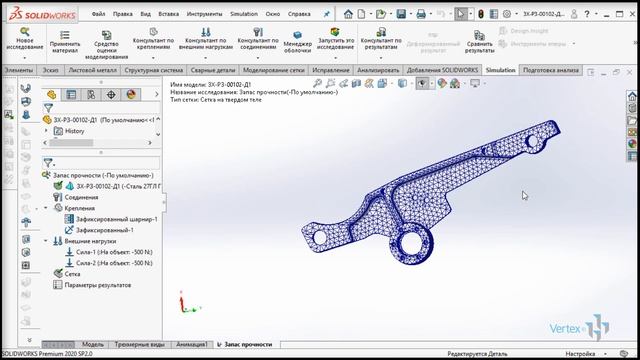The width and height of the screenshot is (640, 360).
Task: Open the Файл menu
Action: click(98, 14)
